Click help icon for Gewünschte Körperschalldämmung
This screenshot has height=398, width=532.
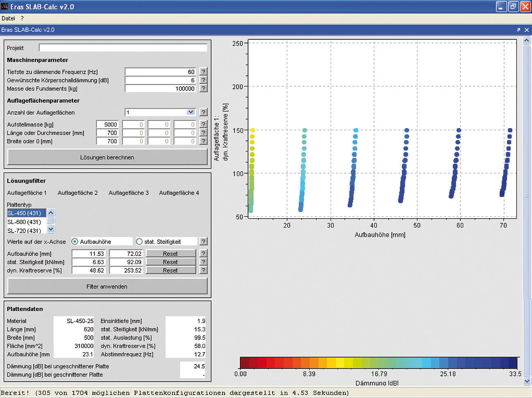point(203,80)
